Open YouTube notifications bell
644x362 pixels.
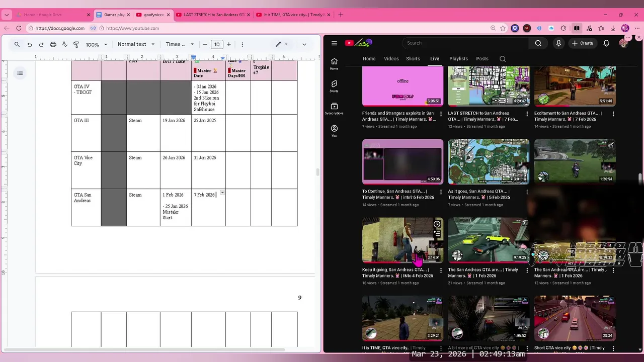point(606,43)
